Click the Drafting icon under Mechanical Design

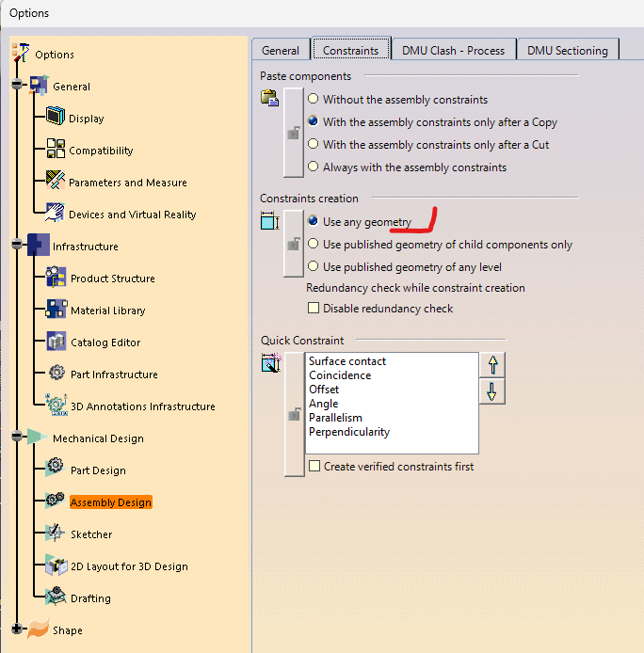point(56,597)
